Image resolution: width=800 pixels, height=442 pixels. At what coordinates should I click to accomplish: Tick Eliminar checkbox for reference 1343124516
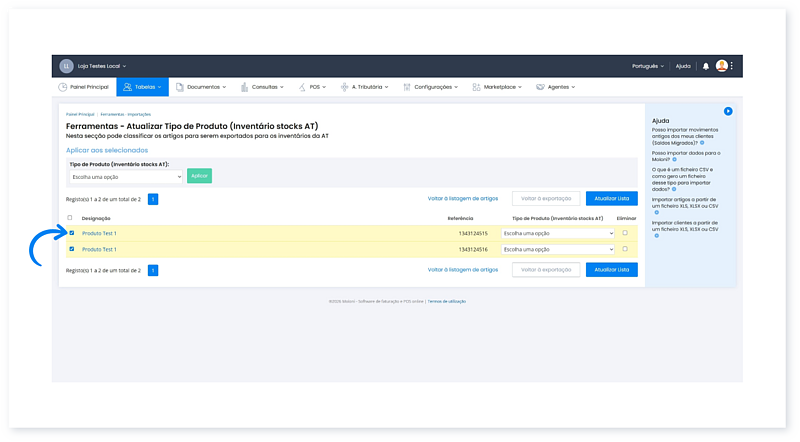pos(625,249)
